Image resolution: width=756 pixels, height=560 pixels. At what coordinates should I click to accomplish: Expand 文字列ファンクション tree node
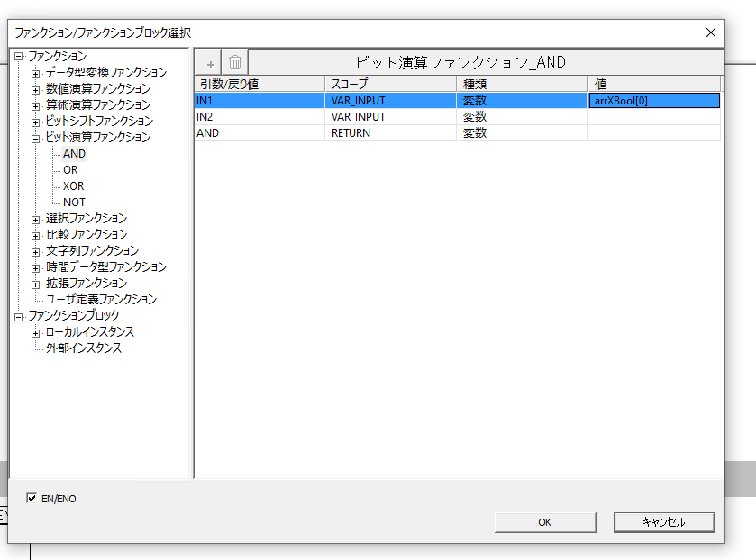[36, 251]
